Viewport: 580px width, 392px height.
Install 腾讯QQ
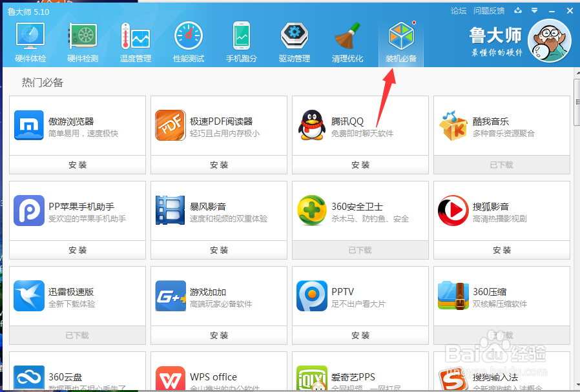tap(360, 165)
